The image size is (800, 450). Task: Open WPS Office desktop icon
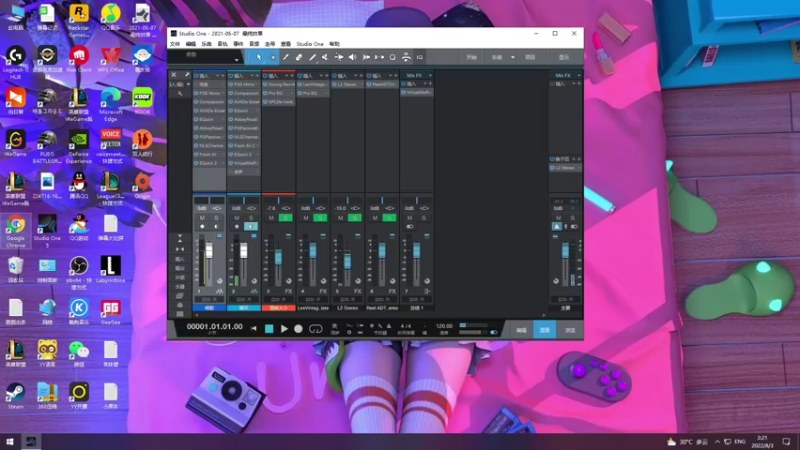110,59
